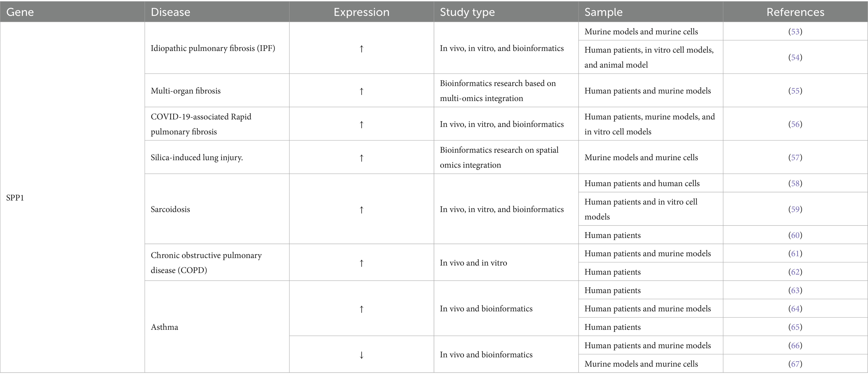Screen dimensions: 868x378
Task: Open reference link 60
Action: click(x=795, y=235)
